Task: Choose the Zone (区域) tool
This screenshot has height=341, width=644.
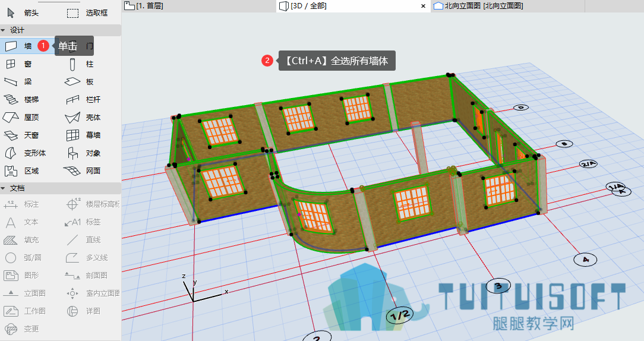Action: click(x=21, y=171)
